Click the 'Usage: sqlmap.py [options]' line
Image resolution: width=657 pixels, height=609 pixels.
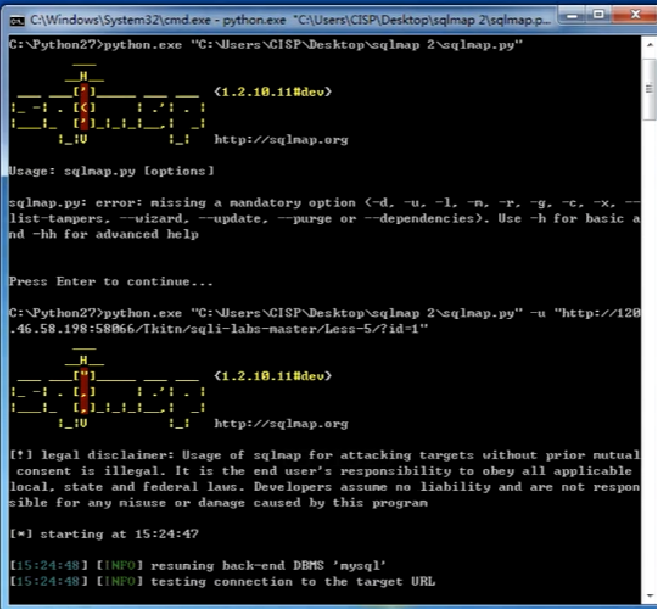pyautogui.click(x=111, y=171)
